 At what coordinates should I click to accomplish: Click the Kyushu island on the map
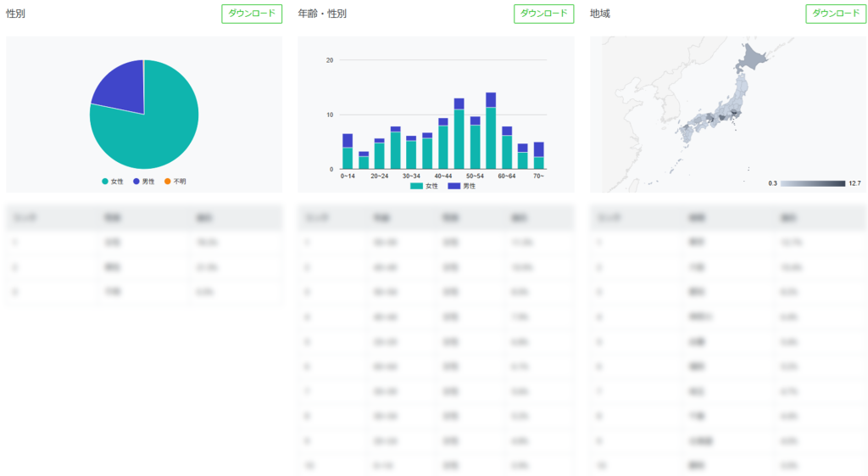(x=686, y=132)
